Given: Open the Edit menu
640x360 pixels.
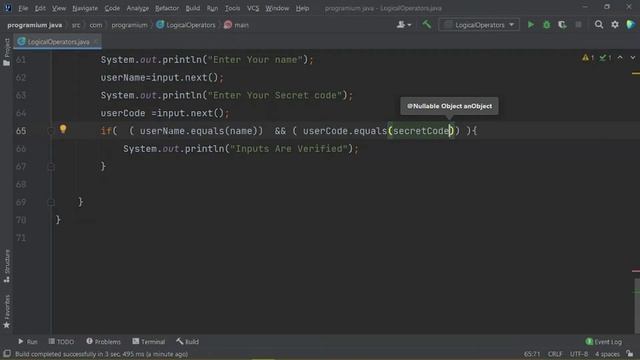Looking at the screenshot, I should coord(40,8).
